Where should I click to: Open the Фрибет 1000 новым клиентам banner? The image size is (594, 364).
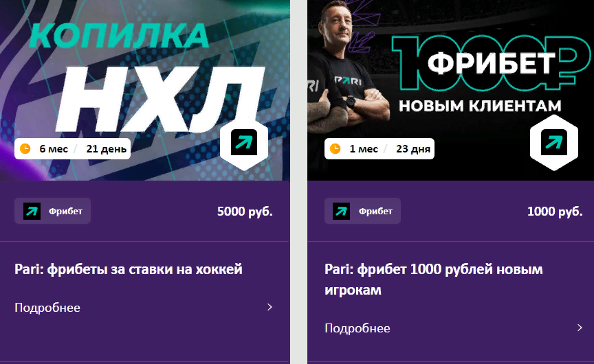[x=451, y=90]
